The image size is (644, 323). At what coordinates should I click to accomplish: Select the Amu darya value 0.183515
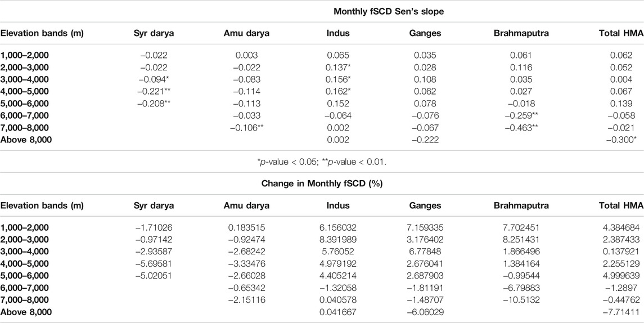(246, 228)
